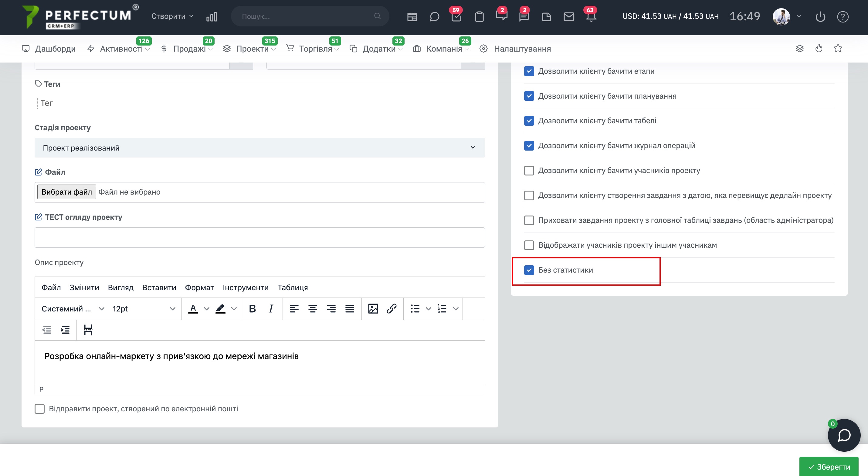The width and height of the screenshot is (868, 476).
Task: Open 'Дашборди' navigation link
Action: tap(49, 49)
